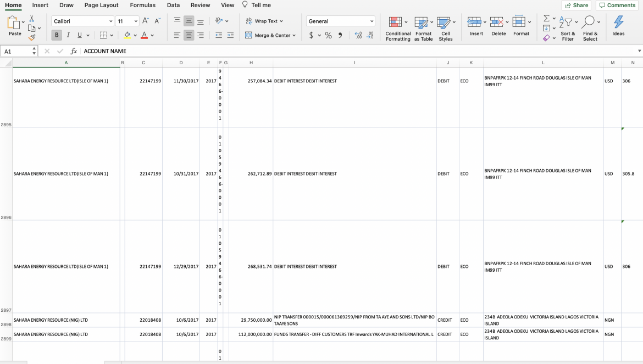Expand the fill color dropdown arrow
Image resolution: width=643 pixels, height=364 pixels.
[x=135, y=36]
